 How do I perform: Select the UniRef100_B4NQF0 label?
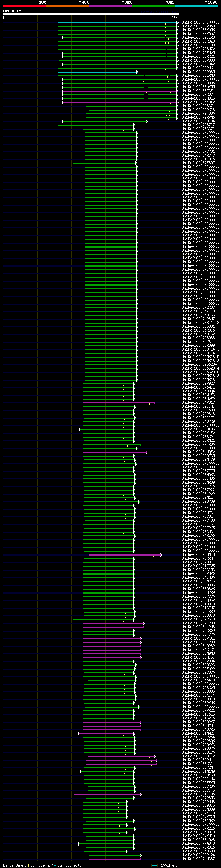(x=198, y=452)
